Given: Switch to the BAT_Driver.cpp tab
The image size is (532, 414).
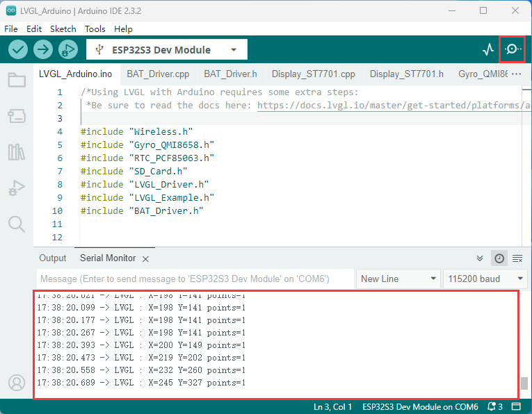Looking at the screenshot, I should [158, 74].
